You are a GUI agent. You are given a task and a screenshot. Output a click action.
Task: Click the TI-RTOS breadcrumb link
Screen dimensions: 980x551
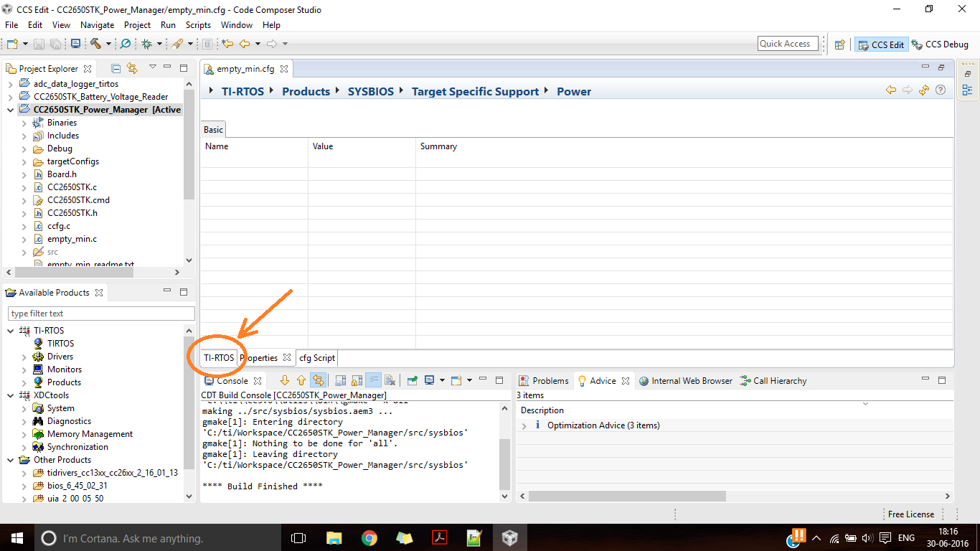[242, 91]
